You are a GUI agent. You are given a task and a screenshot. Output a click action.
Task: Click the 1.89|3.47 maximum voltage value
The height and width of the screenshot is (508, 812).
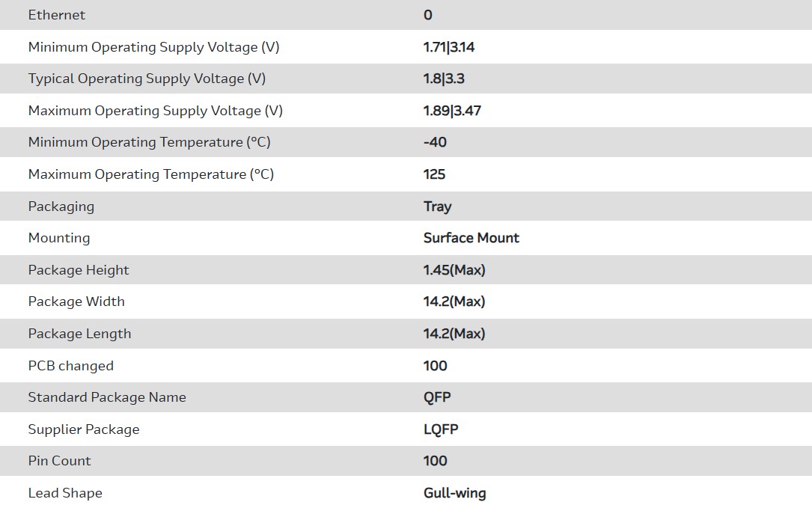pos(452,111)
